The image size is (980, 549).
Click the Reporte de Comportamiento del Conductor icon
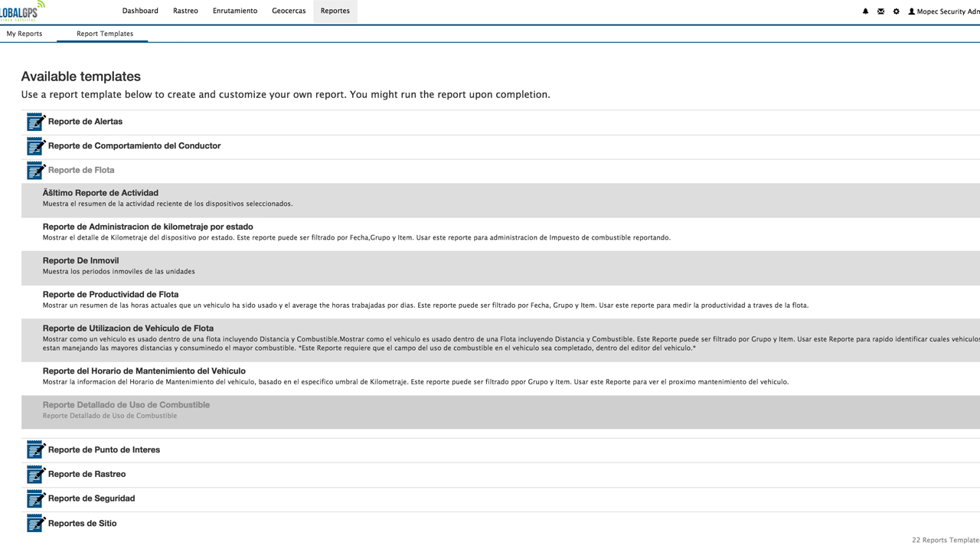click(x=36, y=146)
